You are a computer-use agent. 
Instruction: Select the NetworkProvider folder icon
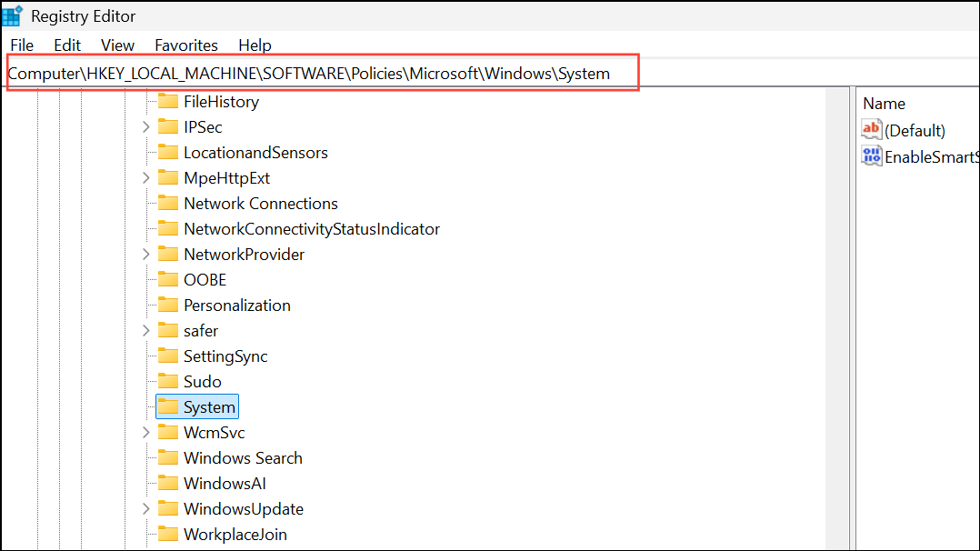point(168,254)
